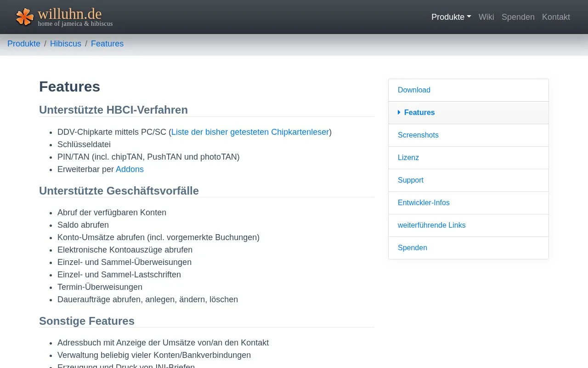Click the Adressbuch mit Anzeige item

tap(163, 343)
